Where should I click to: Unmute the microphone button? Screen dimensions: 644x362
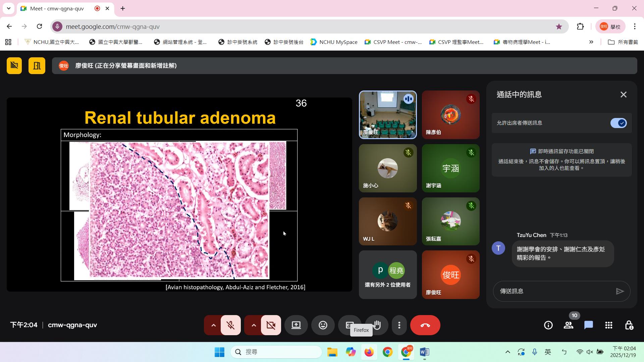230,325
